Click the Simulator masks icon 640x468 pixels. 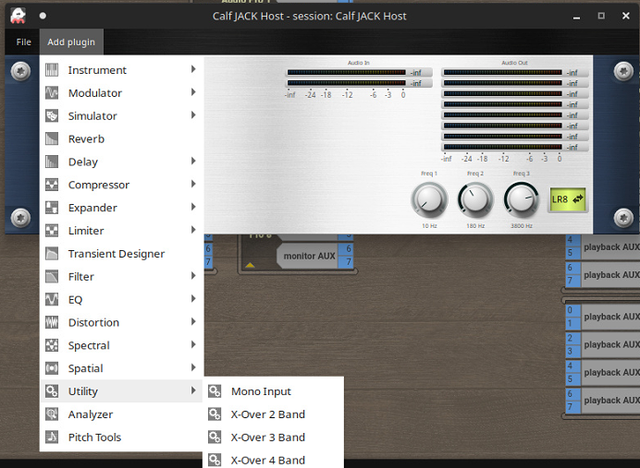51,115
